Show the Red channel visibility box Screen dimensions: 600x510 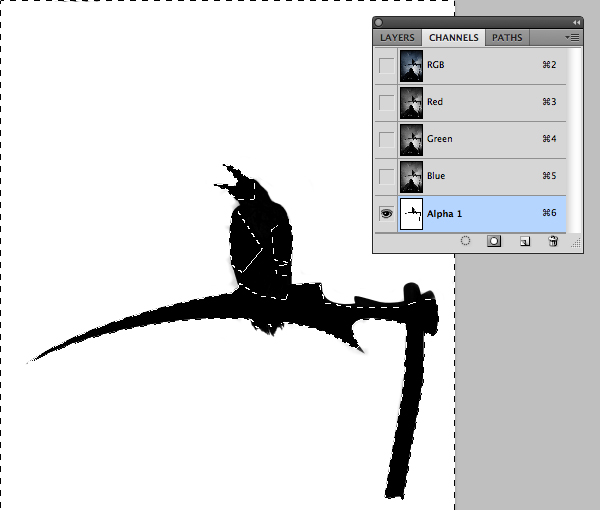click(x=386, y=103)
